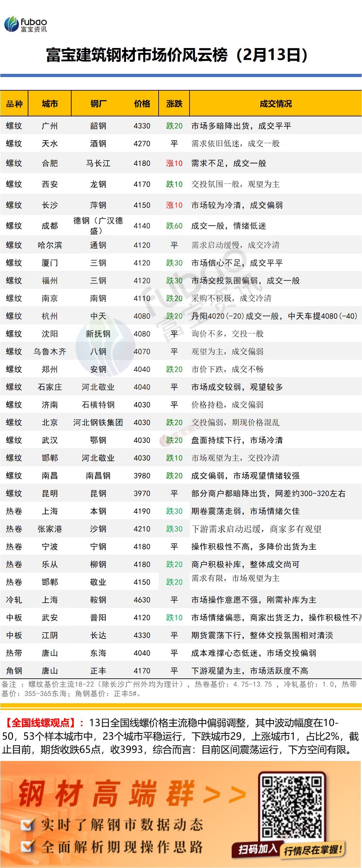362x868 pixels.
Task: Click the 德钢（广汉德盛）mill cell
Action: pyautogui.click(x=98, y=226)
